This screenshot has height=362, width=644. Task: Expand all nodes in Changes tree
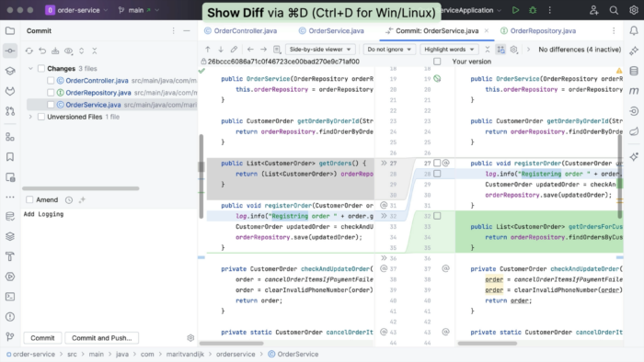tap(82, 51)
